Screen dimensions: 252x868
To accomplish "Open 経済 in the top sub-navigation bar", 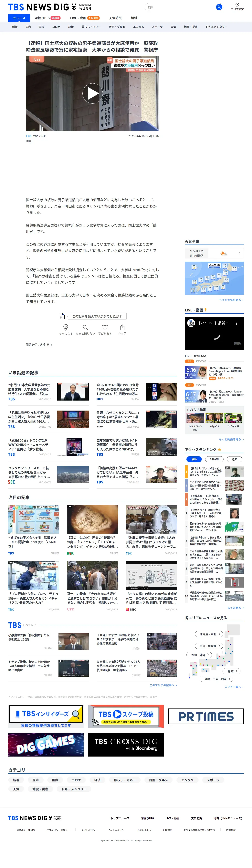I will pos(71,27).
